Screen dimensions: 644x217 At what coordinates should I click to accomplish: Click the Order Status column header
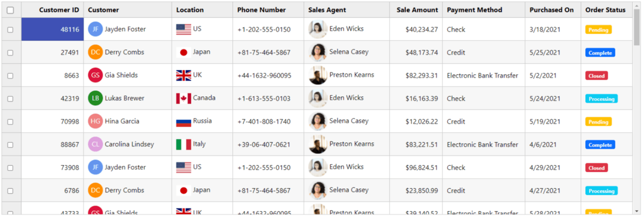point(605,10)
